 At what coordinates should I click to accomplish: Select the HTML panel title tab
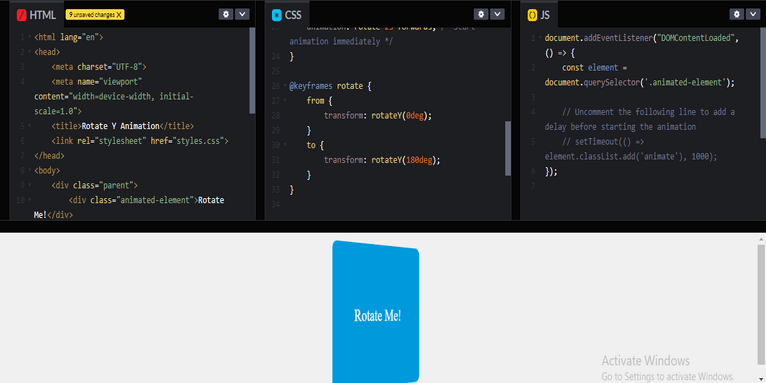click(36, 15)
